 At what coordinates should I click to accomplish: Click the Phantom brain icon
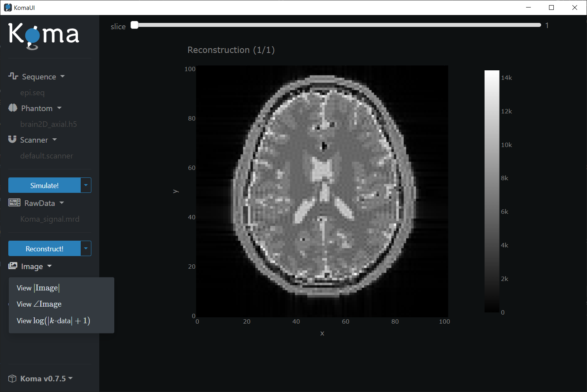(x=13, y=108)
